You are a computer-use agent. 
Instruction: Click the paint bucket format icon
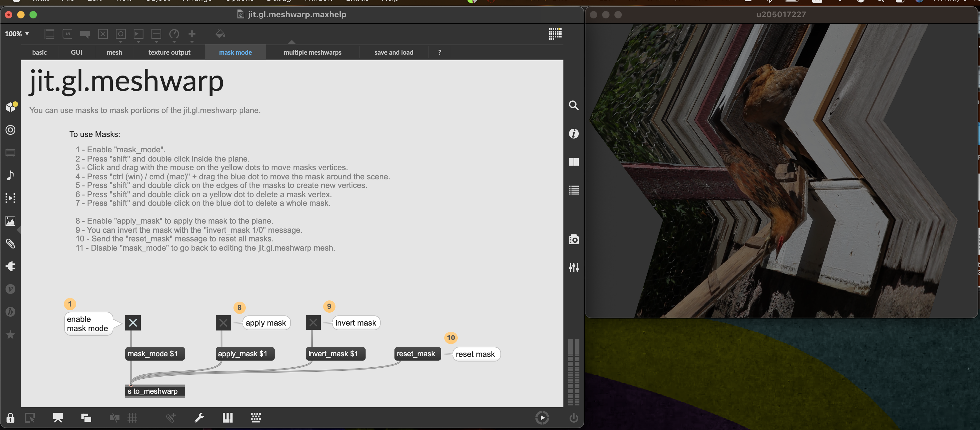[220, 34]
